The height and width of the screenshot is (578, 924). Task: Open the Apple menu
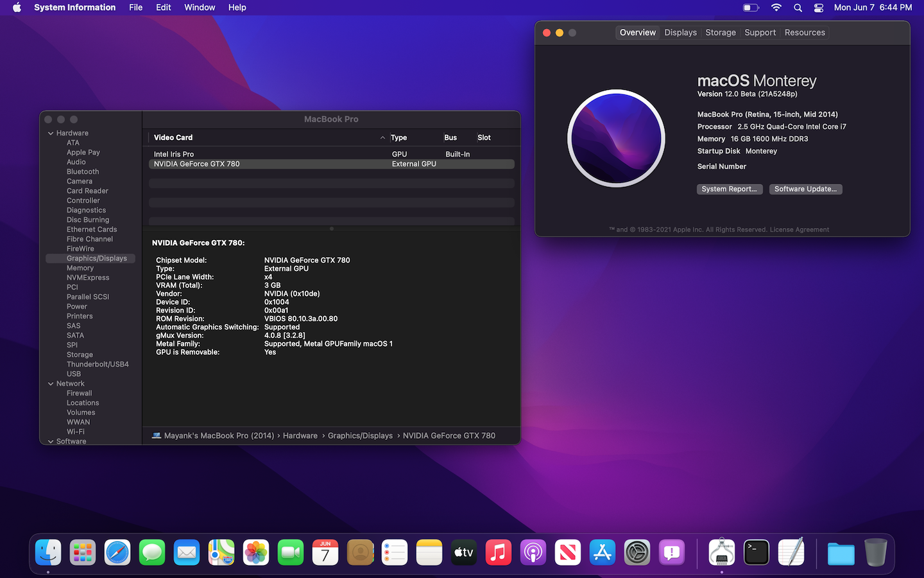tap(17, 8)
